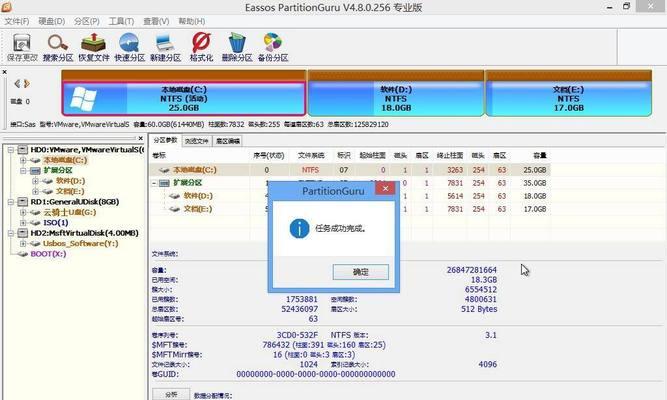Choose the 新建分区 new partition icon
The height and width of the screenshot is (400, 667).
pos(165,48)
